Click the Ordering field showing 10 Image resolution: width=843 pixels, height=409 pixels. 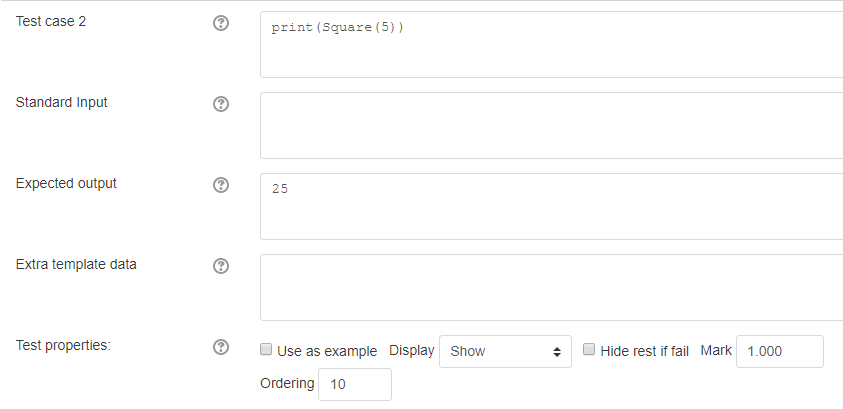(355, 384)
